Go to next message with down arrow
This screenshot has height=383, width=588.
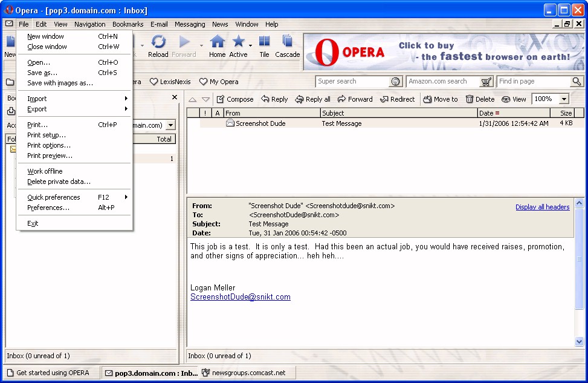point(205,99)
